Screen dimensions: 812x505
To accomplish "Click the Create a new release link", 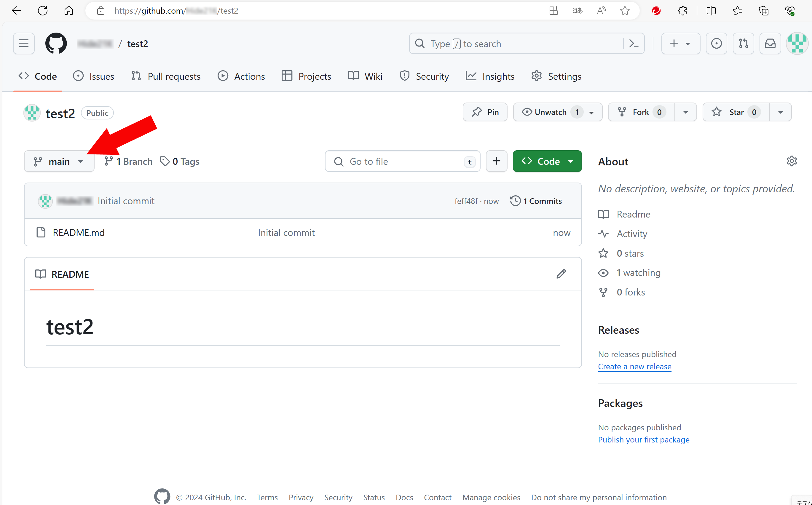I will pos(635,366).
